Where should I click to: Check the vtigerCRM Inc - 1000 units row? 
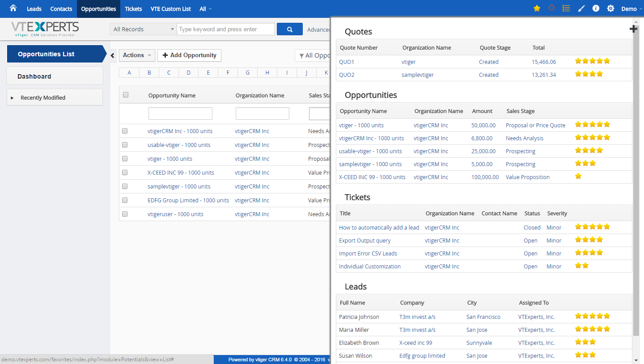pos(125,131)
